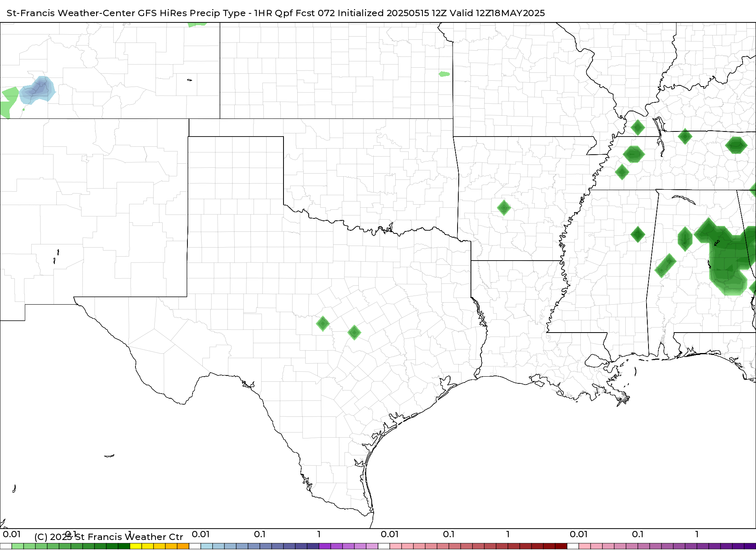Click the '0.1' label above the blue color scale
This screenshot has height=551, width=756.
pos(260,534)
